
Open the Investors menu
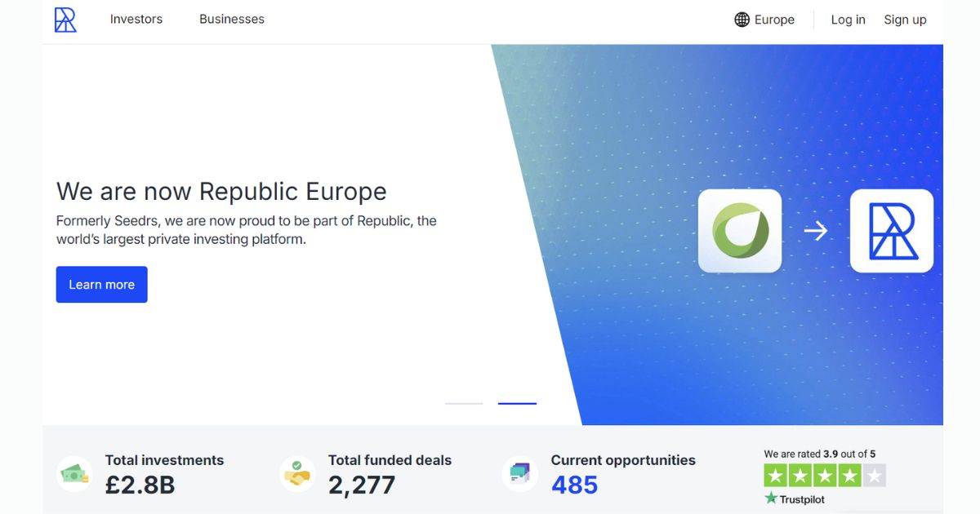(x=136, y=19)
